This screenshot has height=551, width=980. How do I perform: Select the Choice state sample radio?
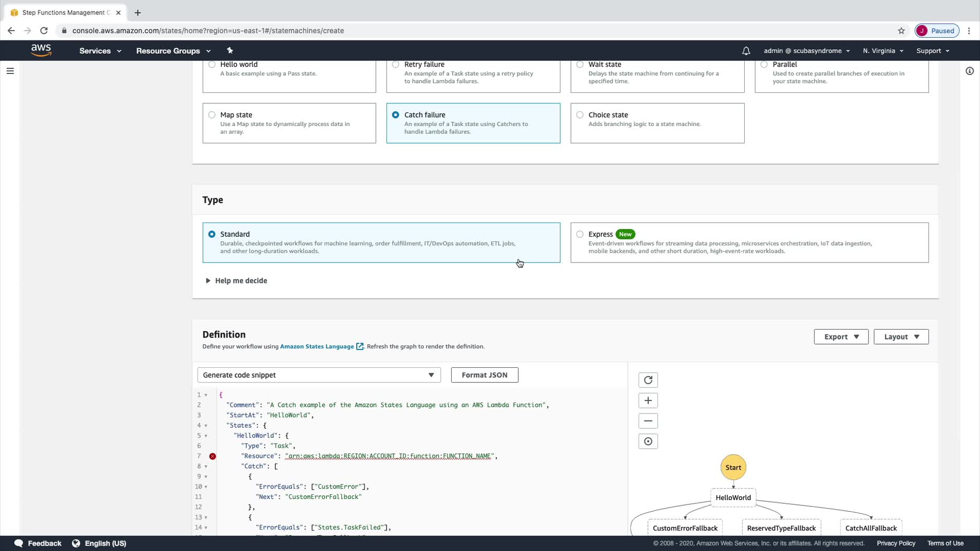point(580,115)
